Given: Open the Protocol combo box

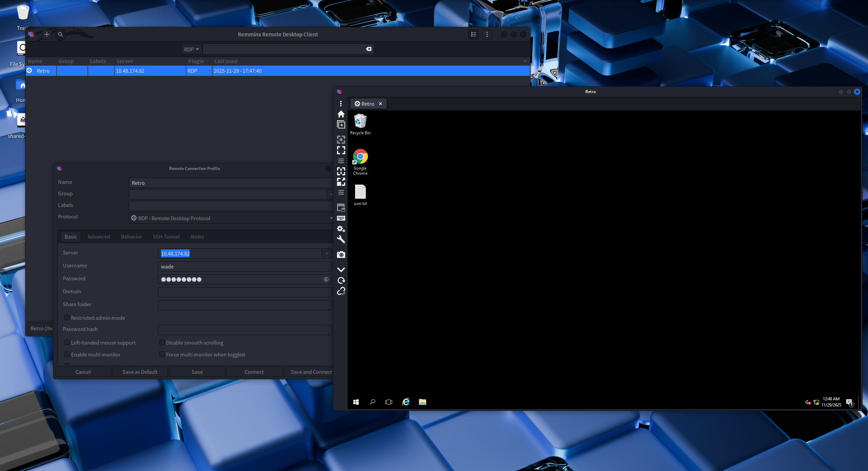Looking at the screenshot, I should (231, 218).
